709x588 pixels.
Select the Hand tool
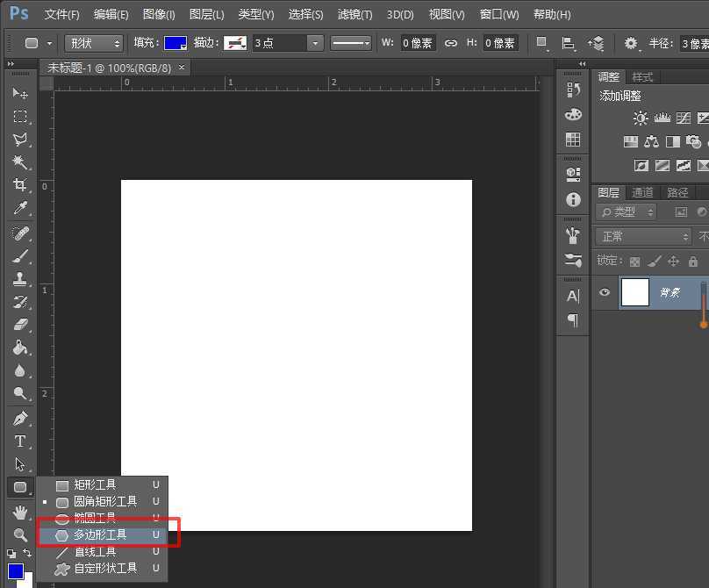[20, 512]
